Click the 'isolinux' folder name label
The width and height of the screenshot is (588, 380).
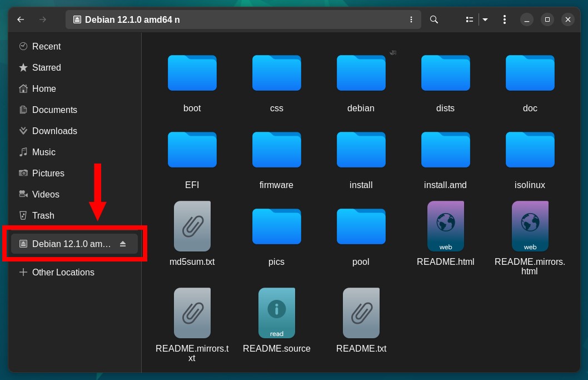tap(530, 185)
